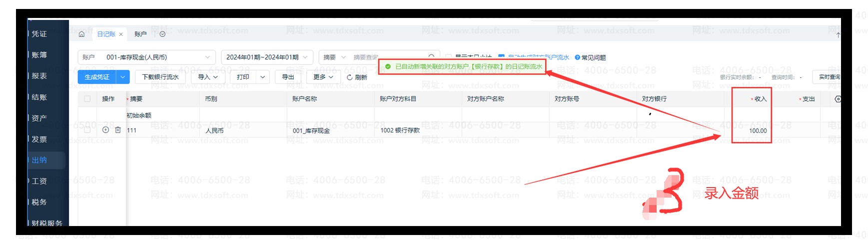Click the 1002 银行存款 cell
The width and height of the screenshot is (868, 244).
[418, 130]
